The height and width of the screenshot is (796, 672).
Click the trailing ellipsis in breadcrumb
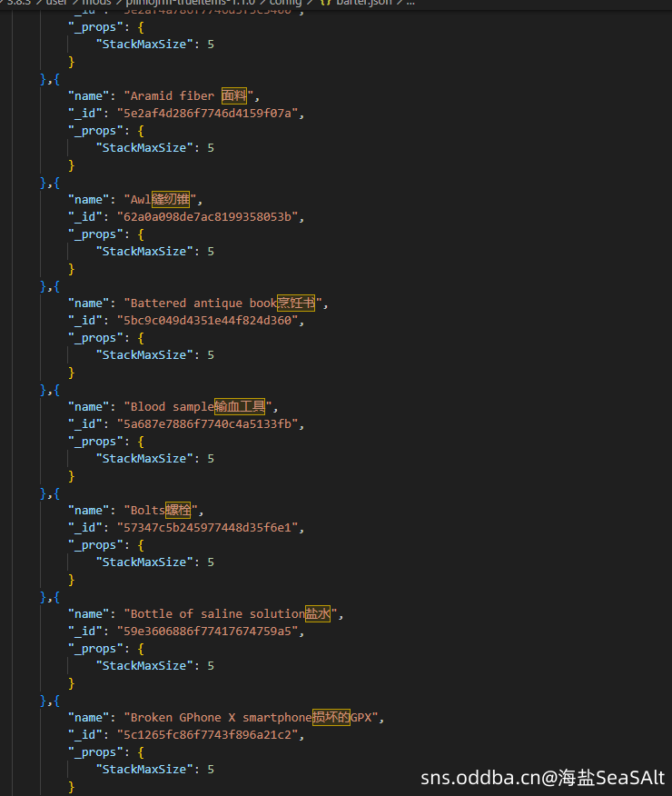[410, 3]
